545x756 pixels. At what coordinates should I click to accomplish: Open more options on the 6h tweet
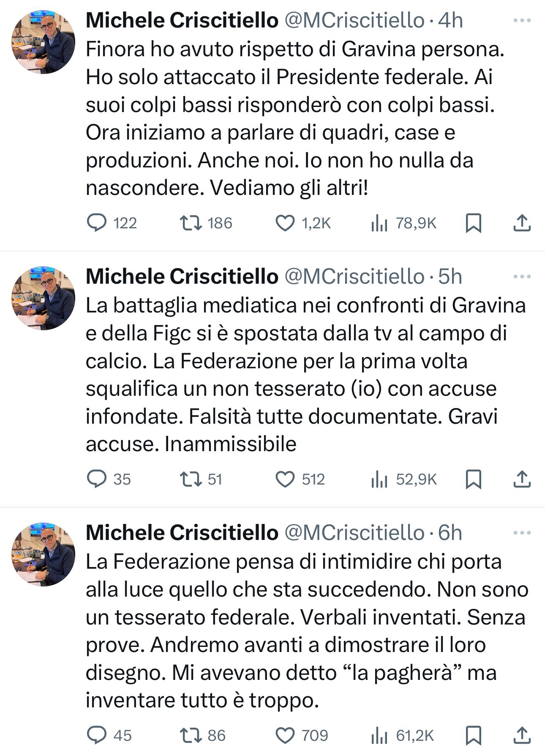coord(522,533)
